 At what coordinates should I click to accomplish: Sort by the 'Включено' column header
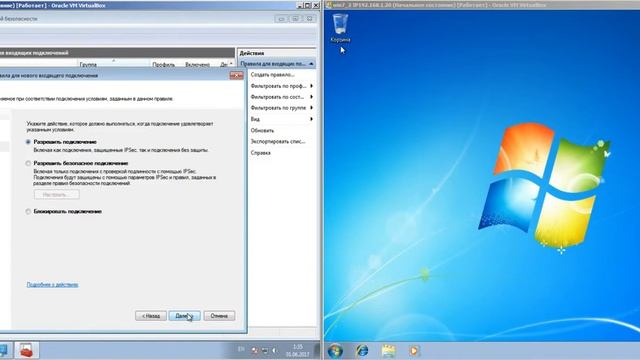click(x=198, y=64)
